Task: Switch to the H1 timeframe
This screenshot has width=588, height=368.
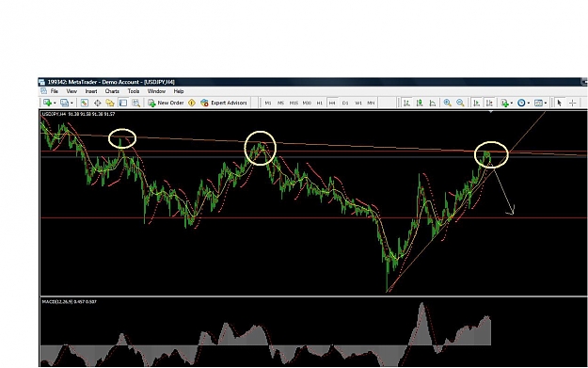Action: [x=320, y=103]
